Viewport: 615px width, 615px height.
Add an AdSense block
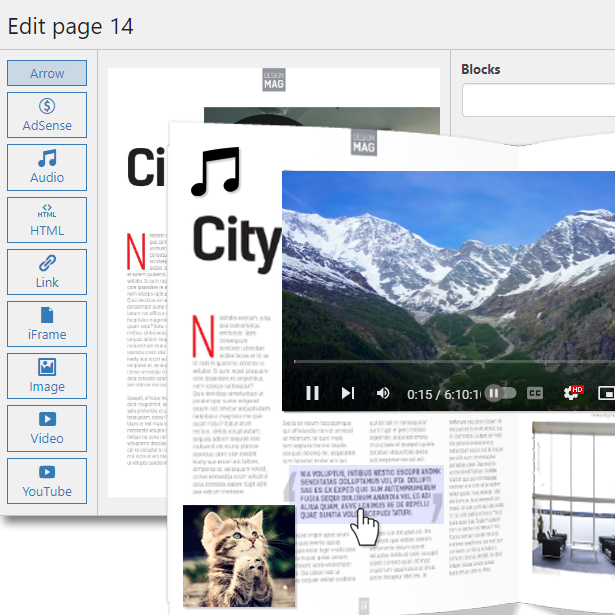coord(47,115)
